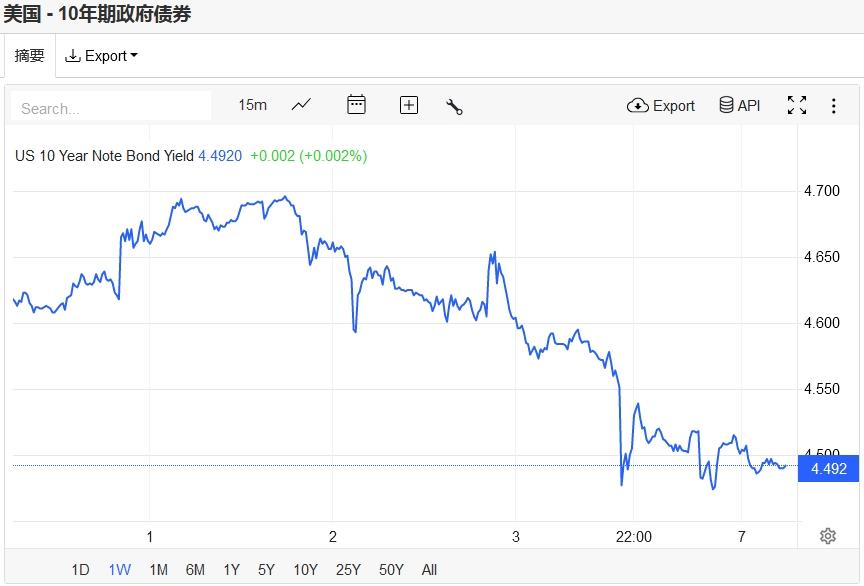Select the 50Y time range
The width and height of the screenshot is (864, 586).
click(391, 570)
